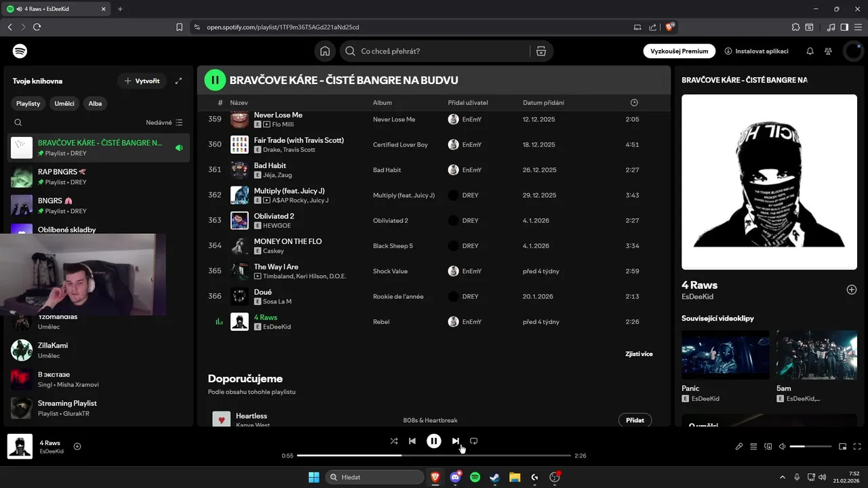Open В экстазе single in library
The width and height of the screenshot is (868, 488).
click(x=98, y=379)
